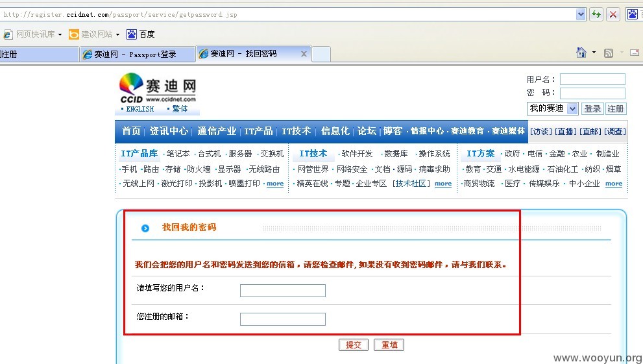The image size is (643, 364).
Task: Open IT产品 navigation item
Action: pyautogui.click(x=258, y=131)
